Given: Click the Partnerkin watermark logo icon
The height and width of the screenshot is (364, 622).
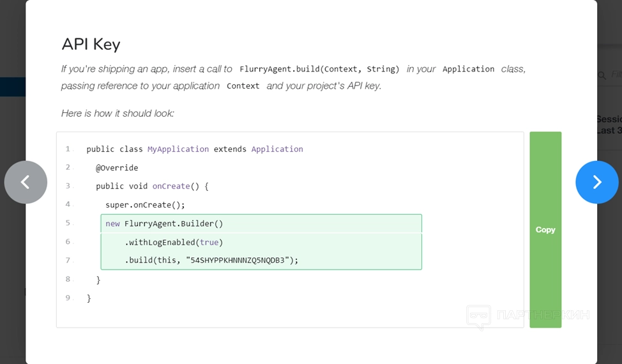Looking at the screenshot, I should 478,315.
